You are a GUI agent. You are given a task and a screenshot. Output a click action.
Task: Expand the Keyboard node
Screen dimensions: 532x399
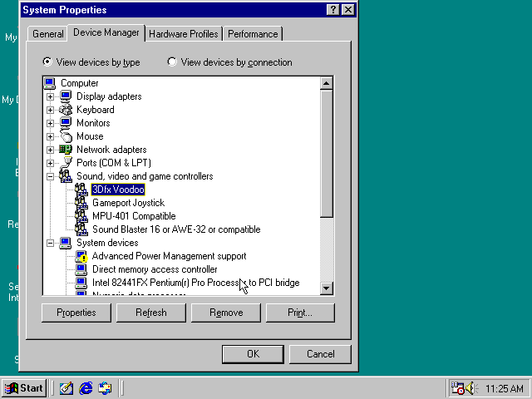coord(50,110)
